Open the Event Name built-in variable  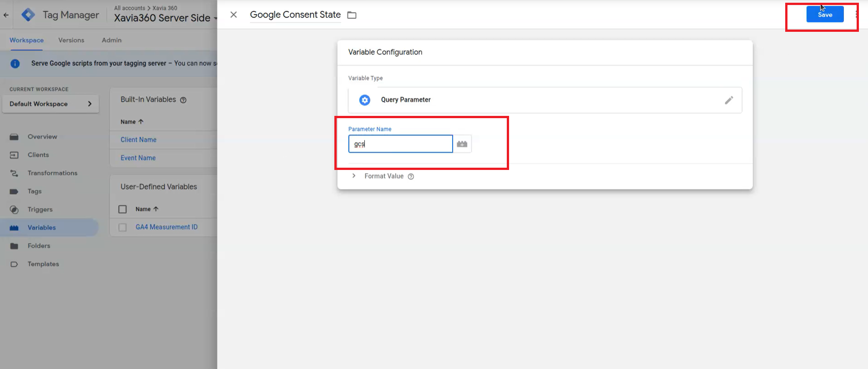click(x=138, y=158)
